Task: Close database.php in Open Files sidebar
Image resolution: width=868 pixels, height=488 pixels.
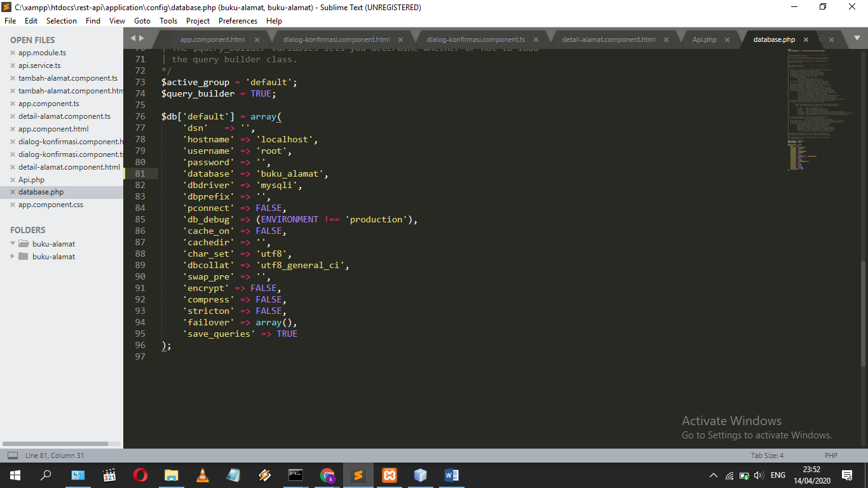Action: 13,192
